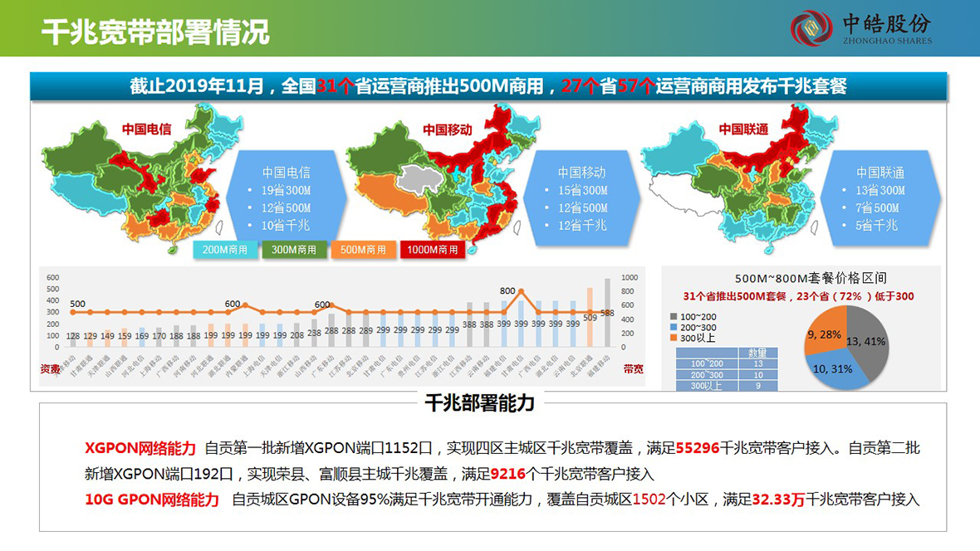The image size is (980, 551).
Task: Click the red number 1502
Action: click(x=649, y=500)
